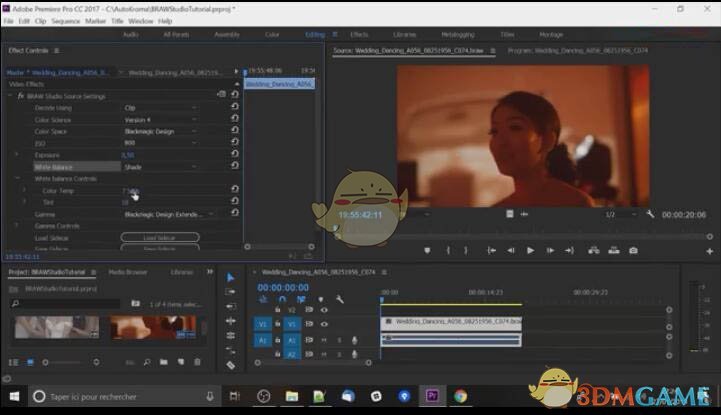Go to Out point in Source monitor
This screenshot has height=415, width=721.
569,250
